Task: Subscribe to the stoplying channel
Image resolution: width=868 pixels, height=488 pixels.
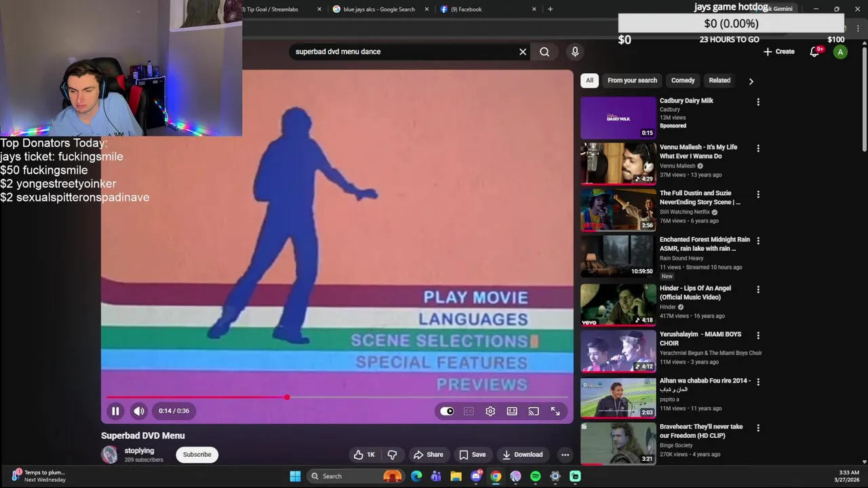Action: pyautogui.click(x=197, y=455)
